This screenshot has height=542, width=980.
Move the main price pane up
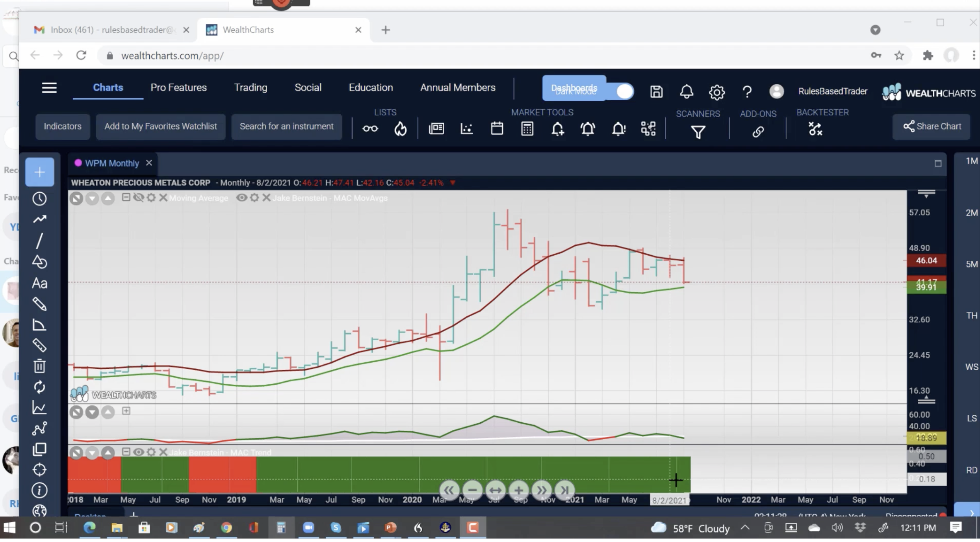tap(108, 198)
